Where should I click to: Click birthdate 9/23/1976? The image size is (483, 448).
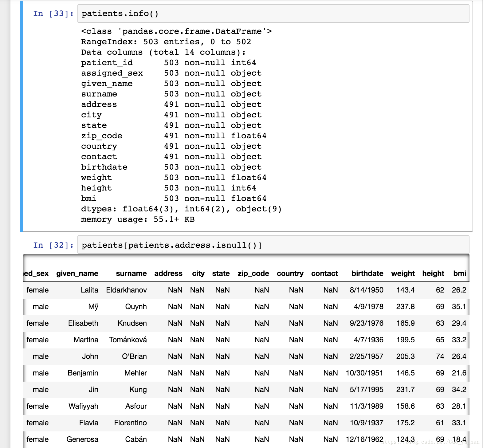pos(366,323)
